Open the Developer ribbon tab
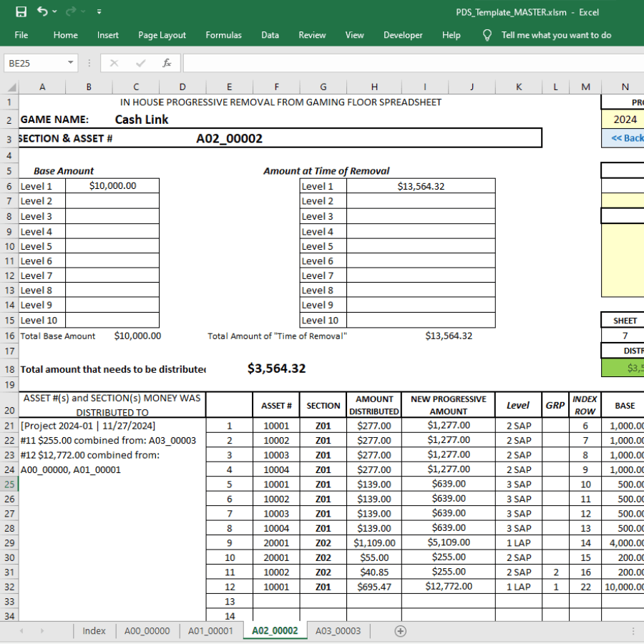 tap(403, 35)
